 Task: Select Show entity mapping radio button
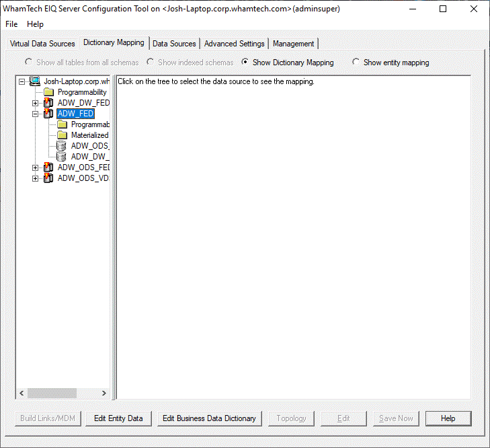coord(356,62)
